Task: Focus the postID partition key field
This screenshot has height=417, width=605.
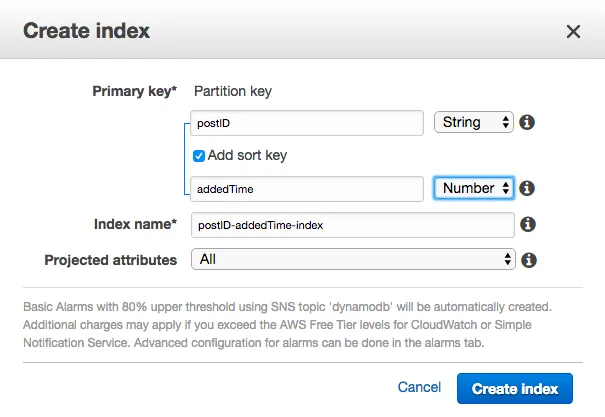Action: (307, 123)
